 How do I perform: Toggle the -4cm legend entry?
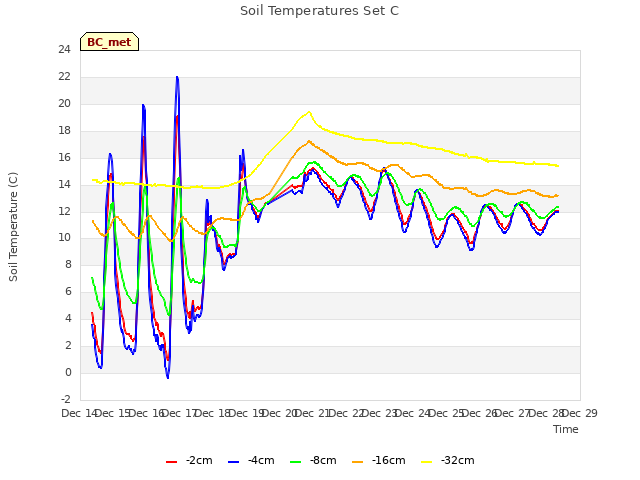click(x=251, y=461)
